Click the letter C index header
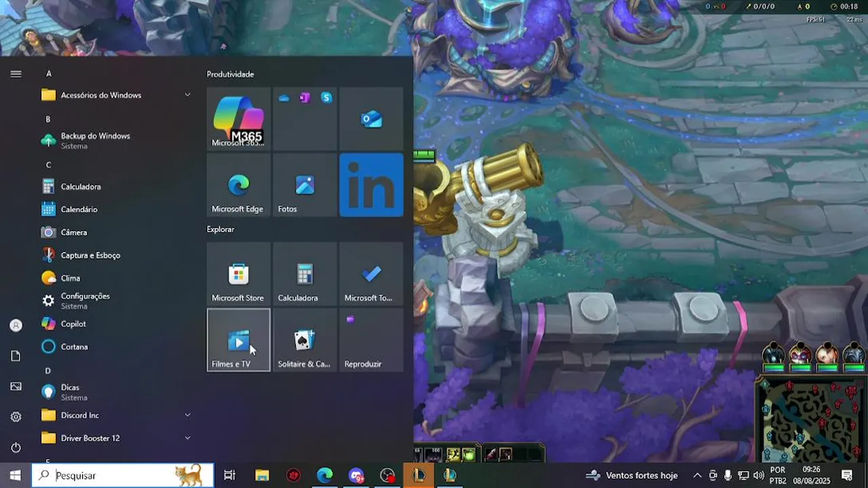This screenshot has height=488, width=868. coord(48,165)
